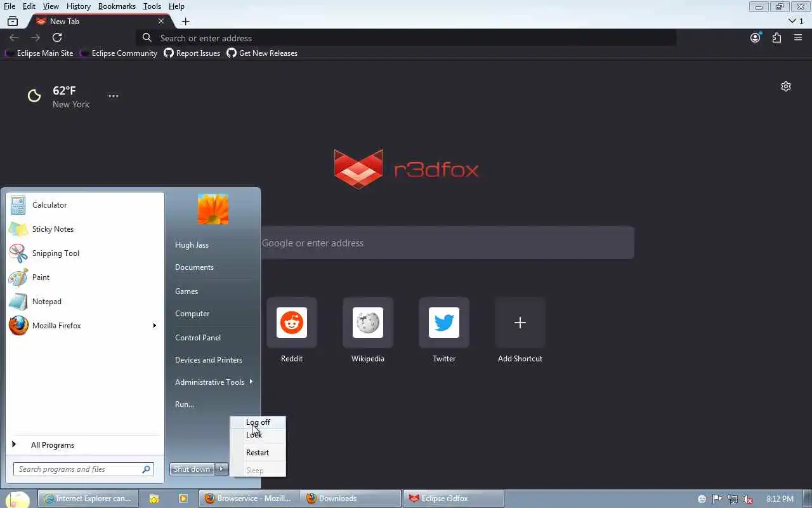Open Eclipse Main Site bookmark
Viewport: 812px width, 508px height.
[39, 53]
